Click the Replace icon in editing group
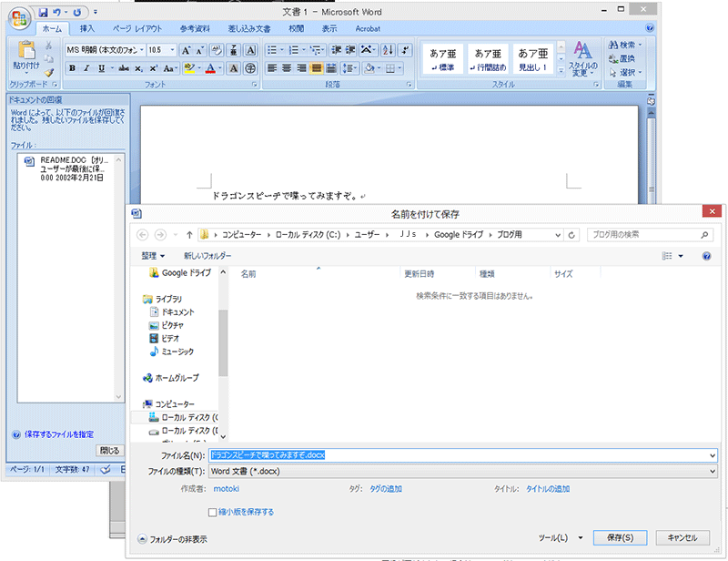 613,58
